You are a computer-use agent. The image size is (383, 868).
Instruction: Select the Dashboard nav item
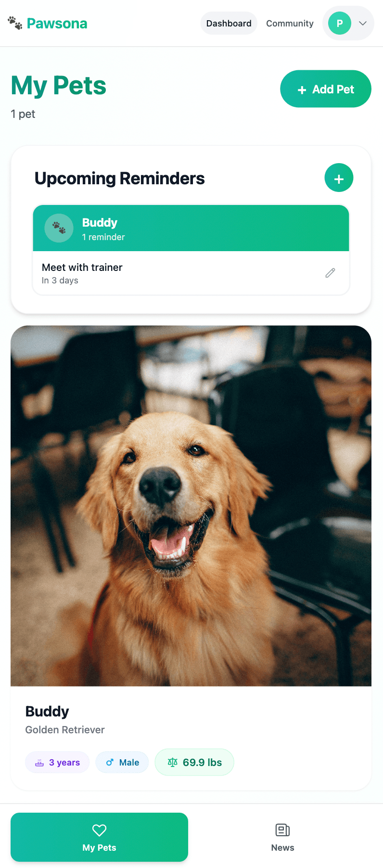tap(229, 23)
